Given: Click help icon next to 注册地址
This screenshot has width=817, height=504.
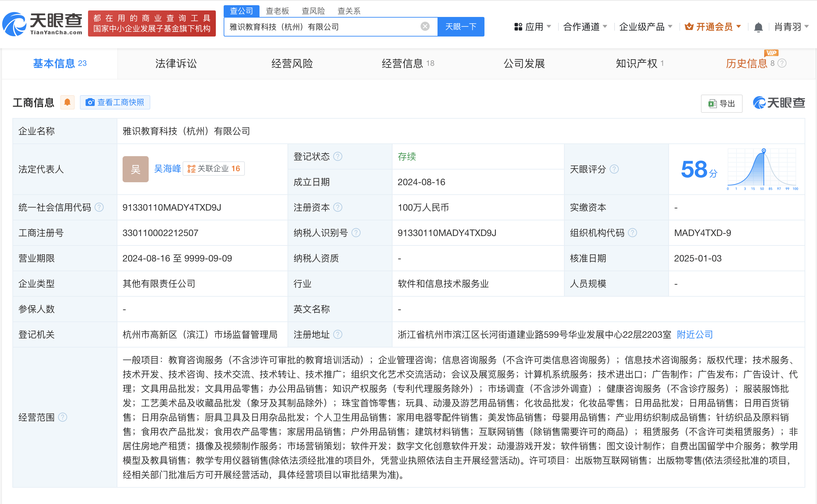Looking at the screenshot, I should [x=338, y=334].
